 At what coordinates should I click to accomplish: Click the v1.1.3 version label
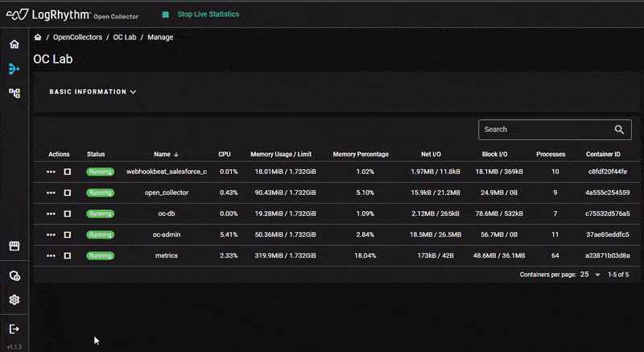[14, 347]
